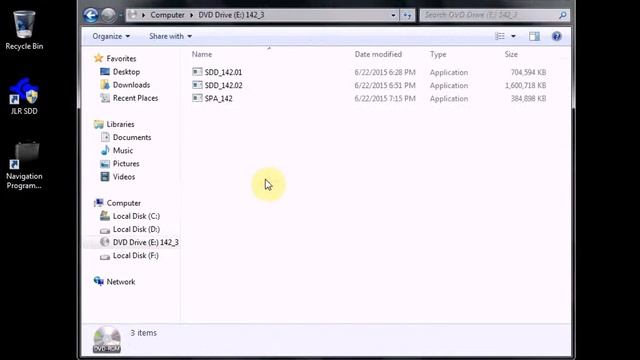
Task: Select Local Disk (F:) in navigation pane
Action: point(136,256)
